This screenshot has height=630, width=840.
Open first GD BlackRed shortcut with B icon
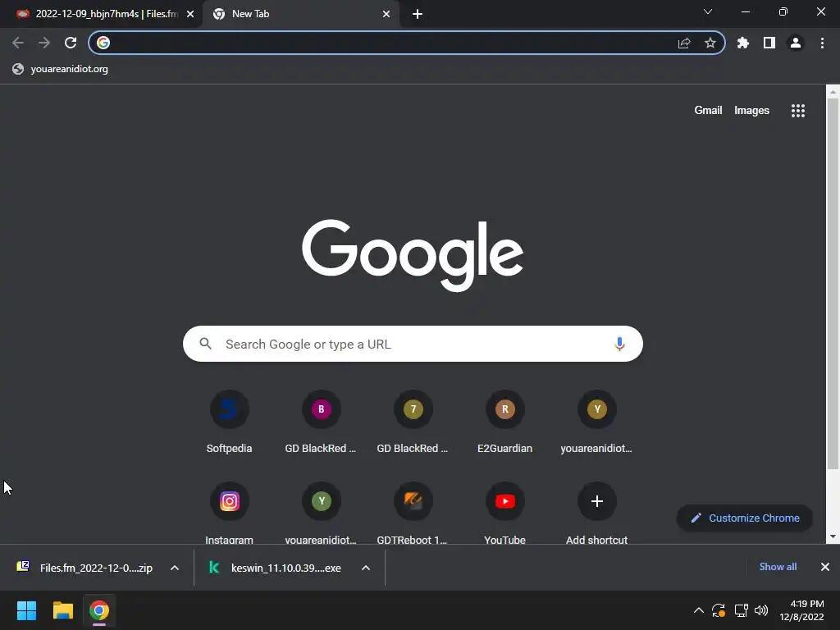(321, 422)
